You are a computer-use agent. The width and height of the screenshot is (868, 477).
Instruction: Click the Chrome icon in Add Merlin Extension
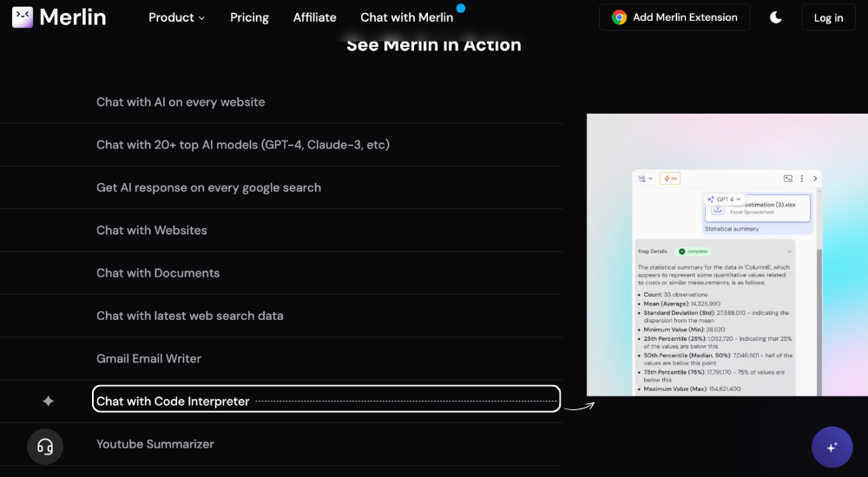[x=619, y=17]
